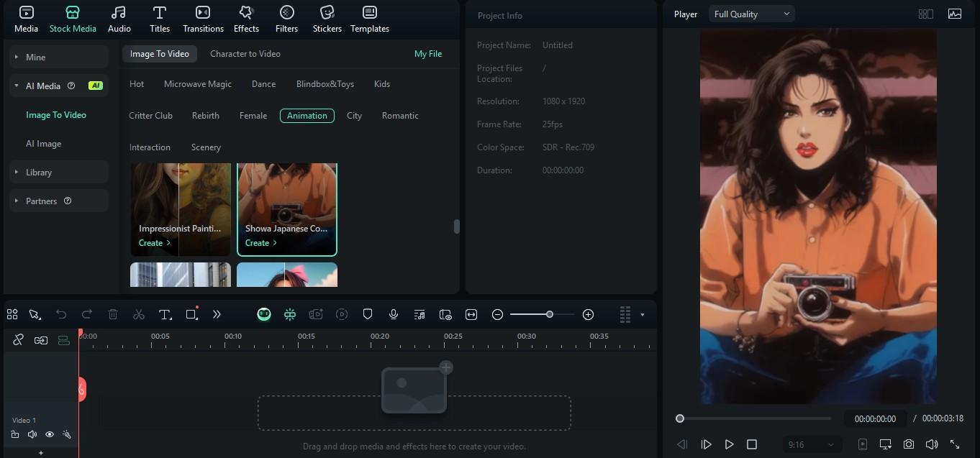Select Image To Video in the sidebar
The height and width of the screenshot is (458, 980).
[56, 115]
